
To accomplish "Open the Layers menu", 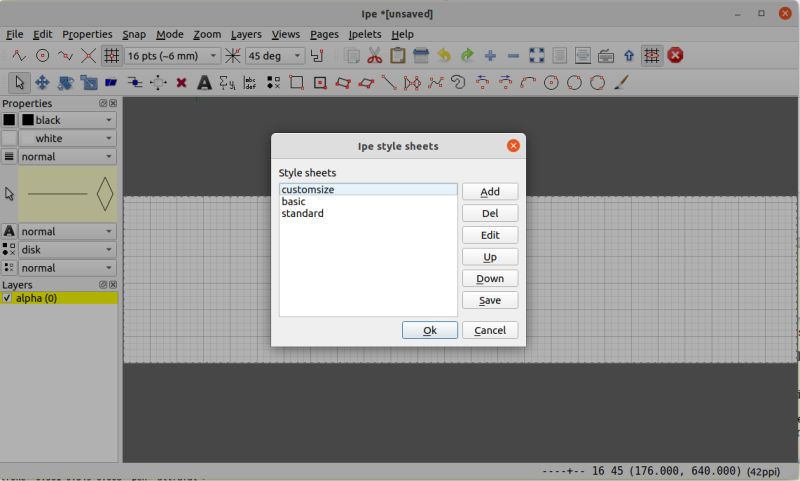I will click(x=246, y=34).
